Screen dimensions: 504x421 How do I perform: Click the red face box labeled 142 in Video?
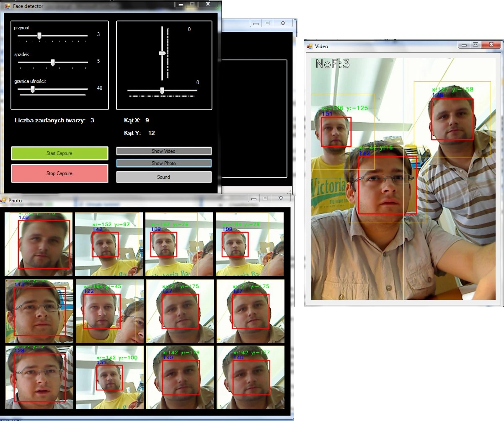[x=388, y=185]
